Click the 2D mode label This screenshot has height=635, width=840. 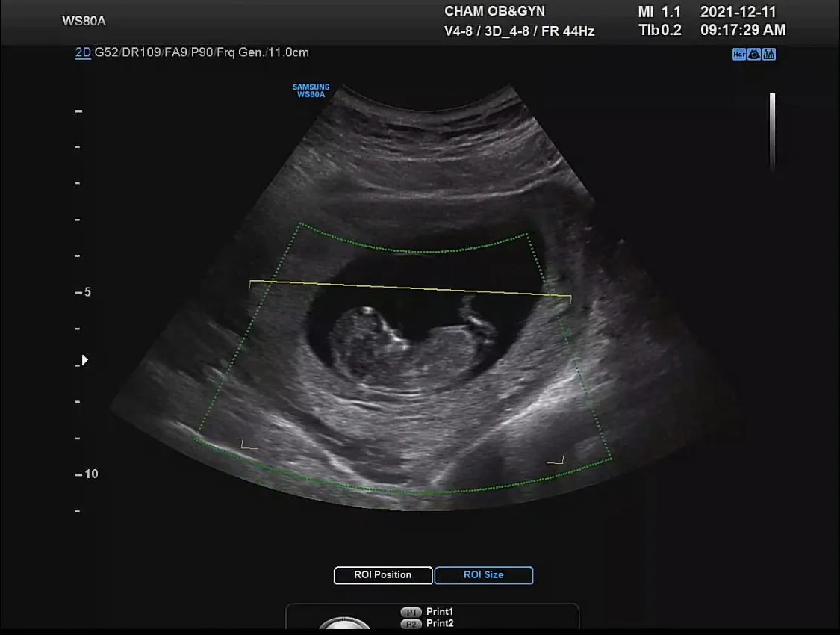coord(82,52)
